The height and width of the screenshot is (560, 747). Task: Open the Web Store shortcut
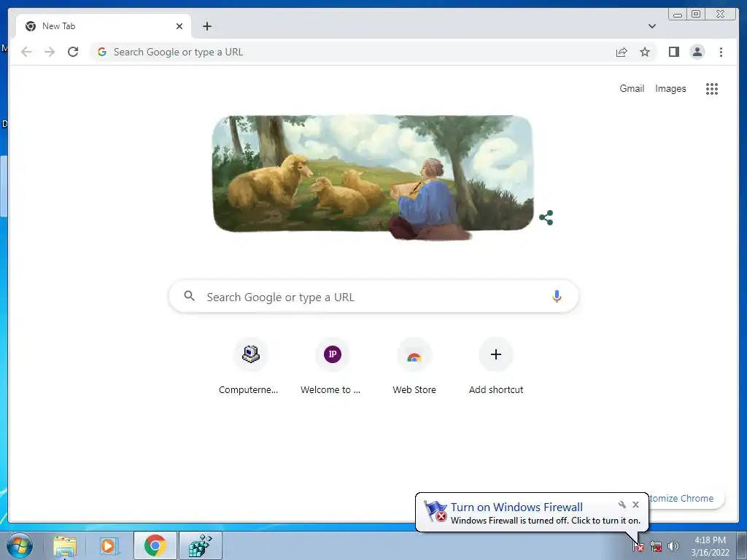coord(414,367)
